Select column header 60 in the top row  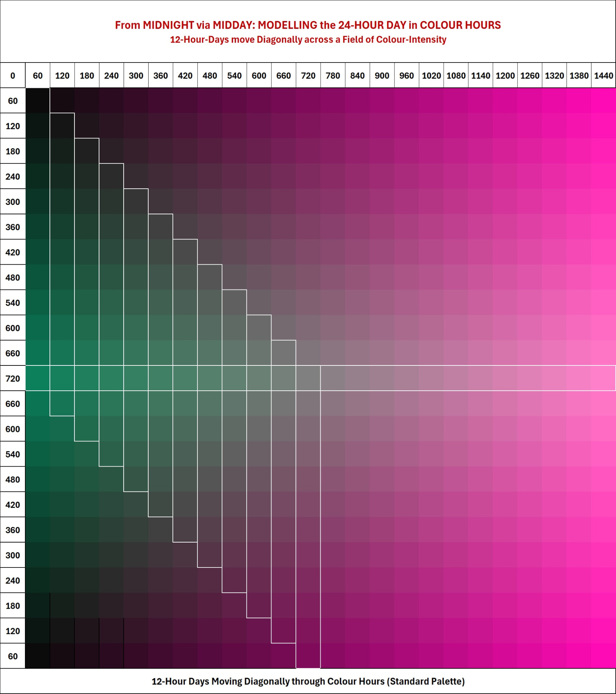pos(38,76)
